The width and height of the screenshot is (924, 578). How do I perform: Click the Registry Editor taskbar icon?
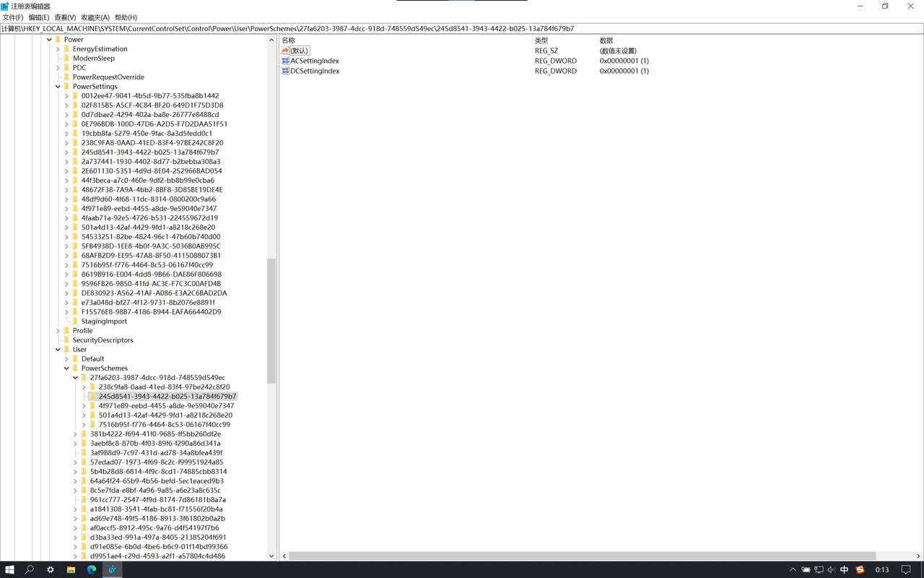click(x=112, y=569)
